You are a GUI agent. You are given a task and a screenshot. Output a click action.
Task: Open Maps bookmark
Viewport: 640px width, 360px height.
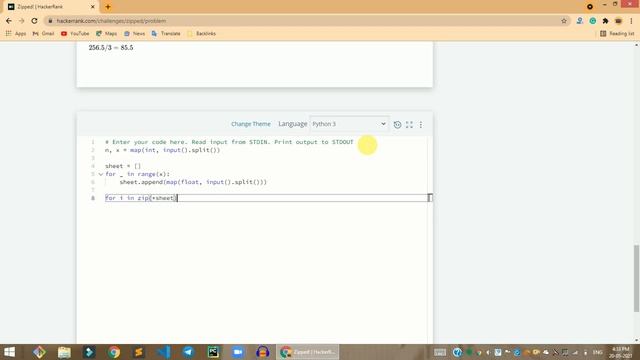(107, 33)
